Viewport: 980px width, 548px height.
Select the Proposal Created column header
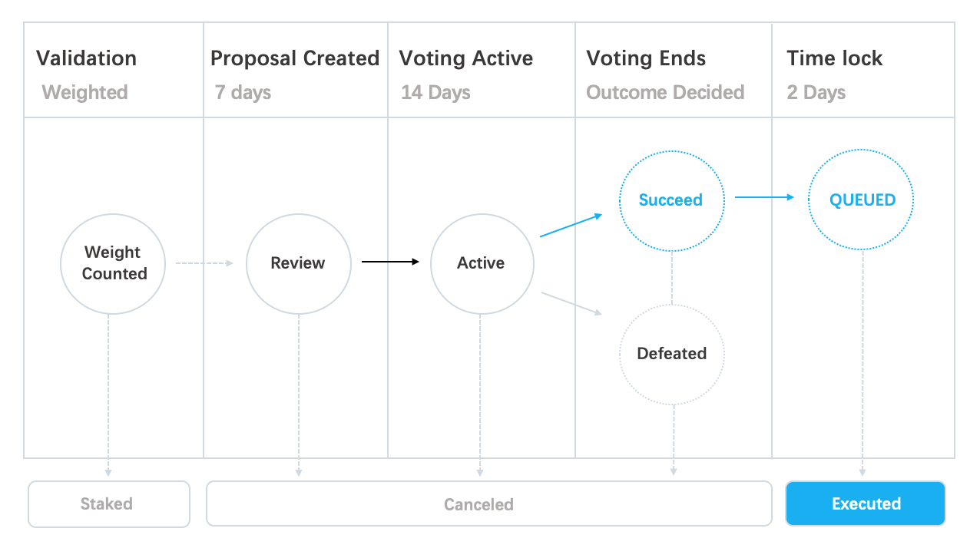click(295, 58)
